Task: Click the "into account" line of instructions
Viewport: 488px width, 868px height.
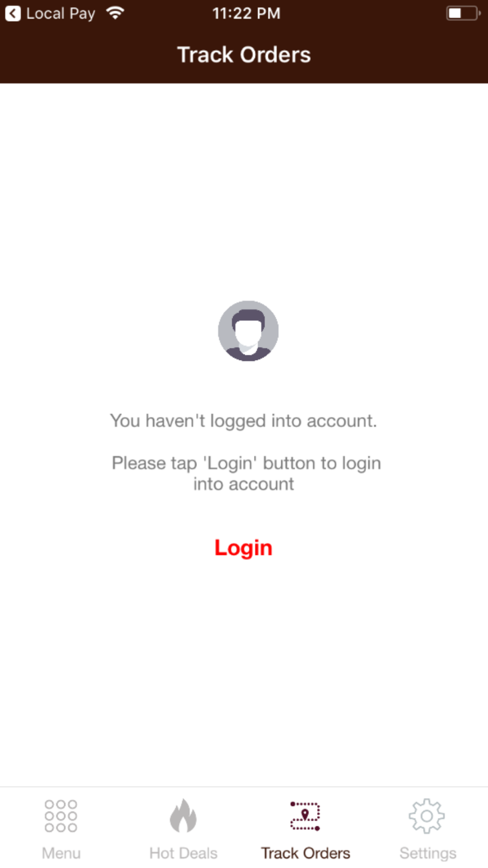Action: (244, 484)
